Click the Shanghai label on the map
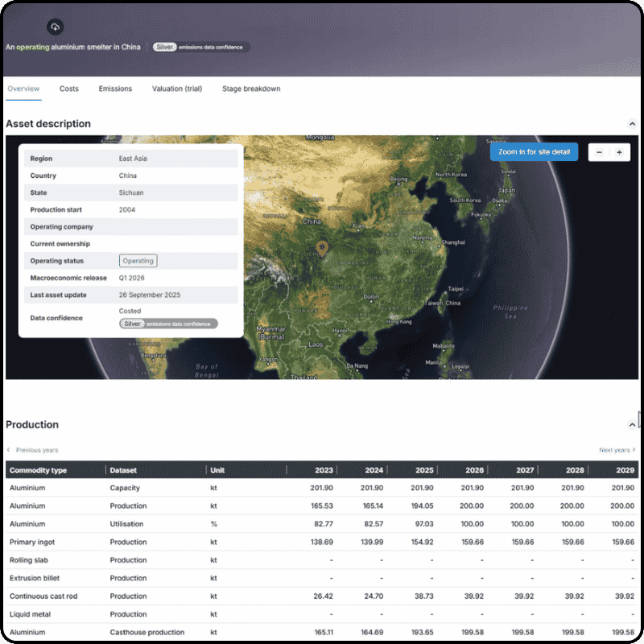 click(x=453, y=242)
